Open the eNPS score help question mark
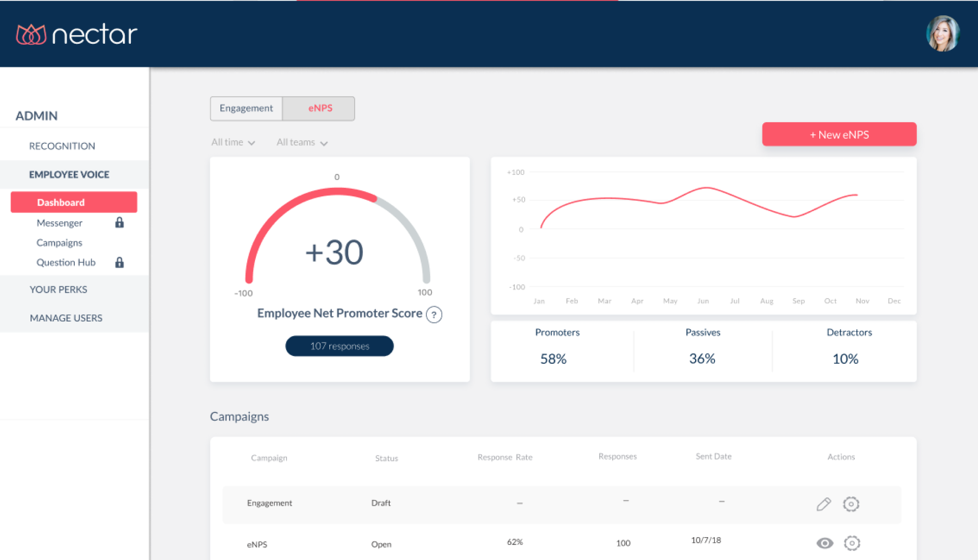 (434, 314)
